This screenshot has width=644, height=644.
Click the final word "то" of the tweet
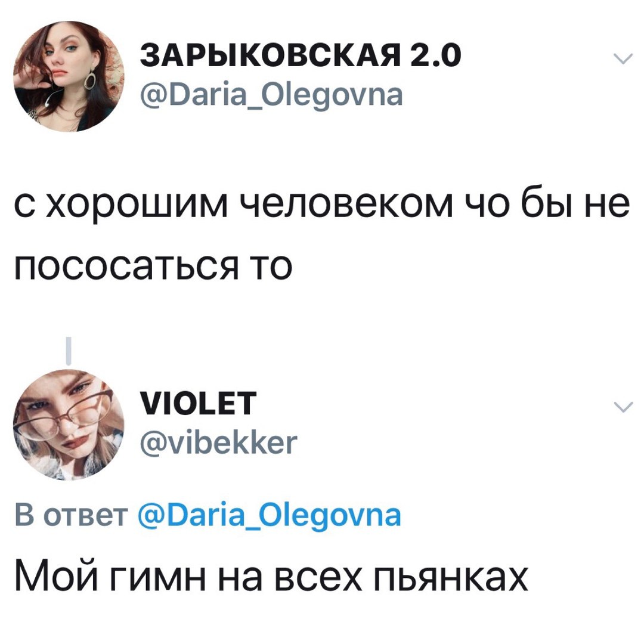click(x=271, y=267)
